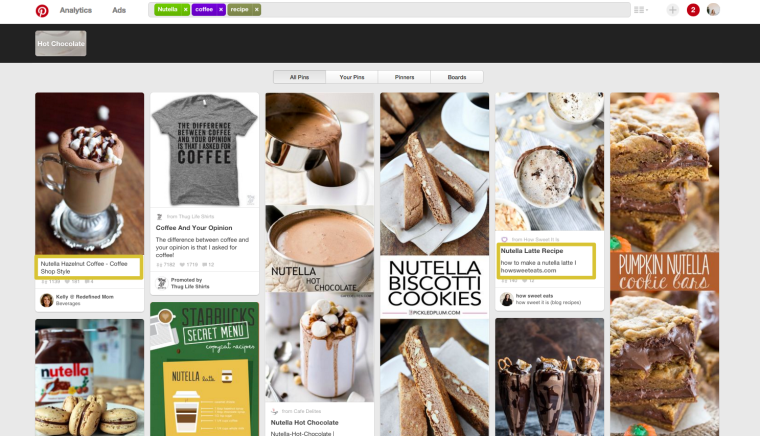Open the profile avatar menu

[713, 10]
